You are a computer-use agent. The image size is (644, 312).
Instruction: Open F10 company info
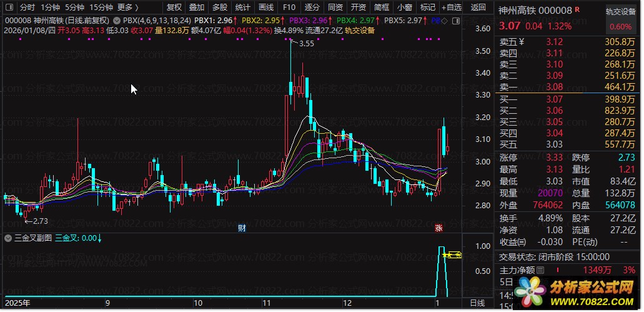[x=289, y=7]
